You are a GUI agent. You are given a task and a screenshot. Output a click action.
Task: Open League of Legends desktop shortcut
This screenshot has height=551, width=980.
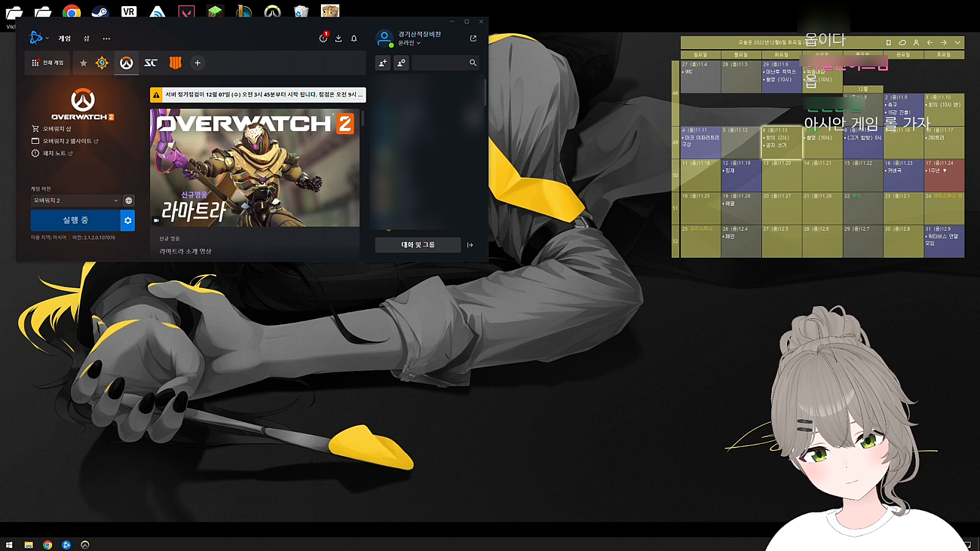click(x=244, y=12)
